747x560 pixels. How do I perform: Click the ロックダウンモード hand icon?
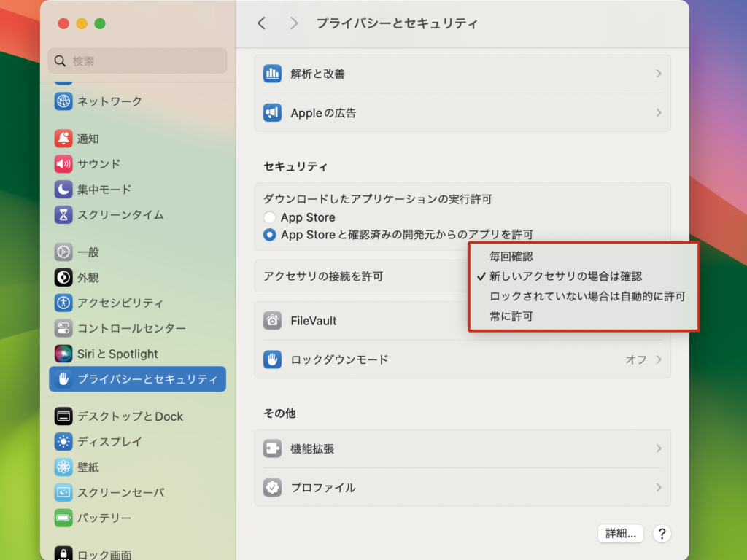[273, 359]
